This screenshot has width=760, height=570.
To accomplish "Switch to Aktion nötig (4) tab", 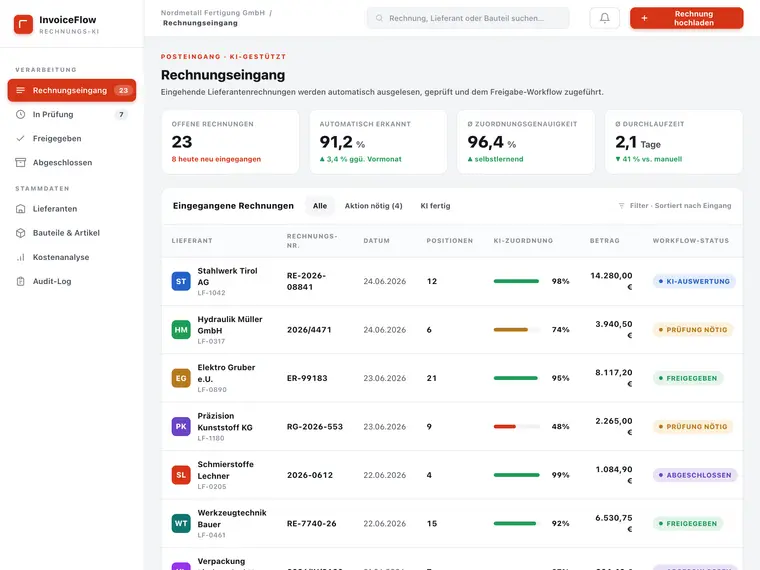I will click(x=373, y=206).
